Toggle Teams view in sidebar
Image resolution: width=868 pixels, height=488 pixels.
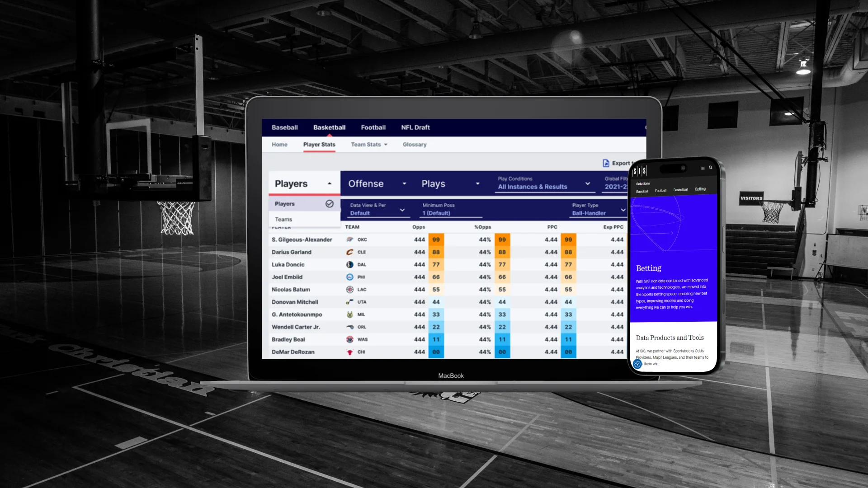coord(283,219)
